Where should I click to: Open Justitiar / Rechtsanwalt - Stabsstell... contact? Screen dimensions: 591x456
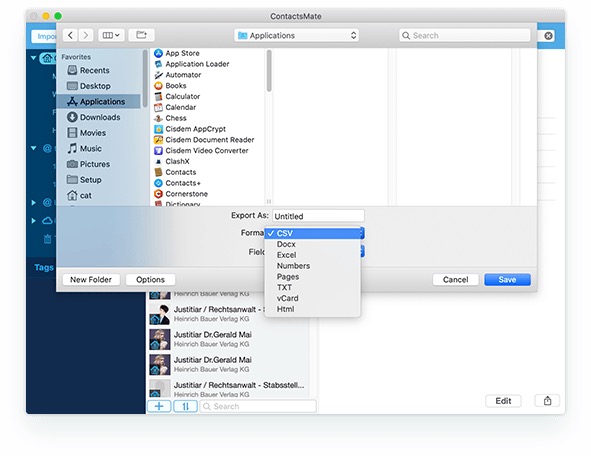click(228, 389)
